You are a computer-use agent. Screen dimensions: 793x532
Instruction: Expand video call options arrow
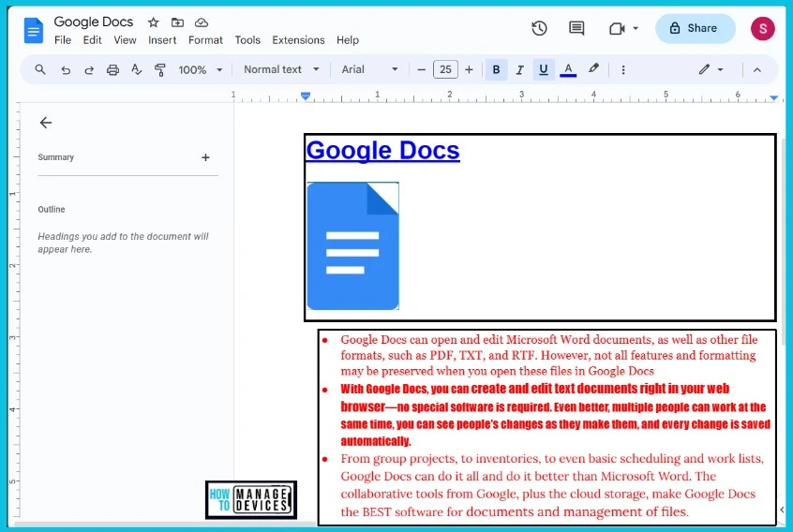click(636, 28)
